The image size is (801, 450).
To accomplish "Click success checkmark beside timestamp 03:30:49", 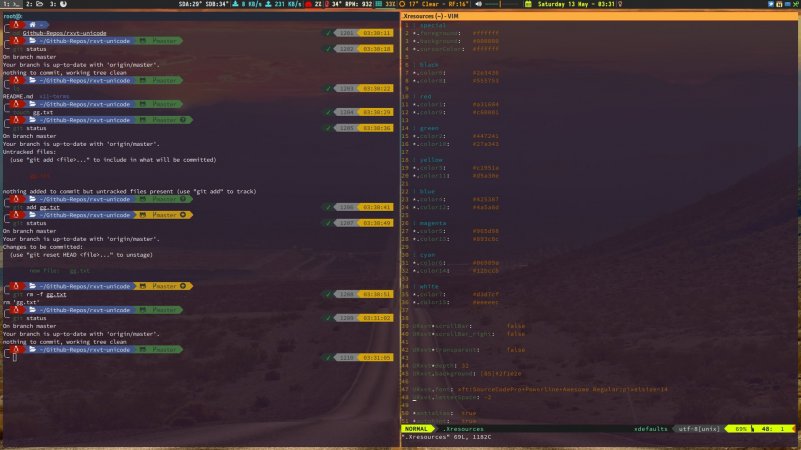I will tap(328, 223).
